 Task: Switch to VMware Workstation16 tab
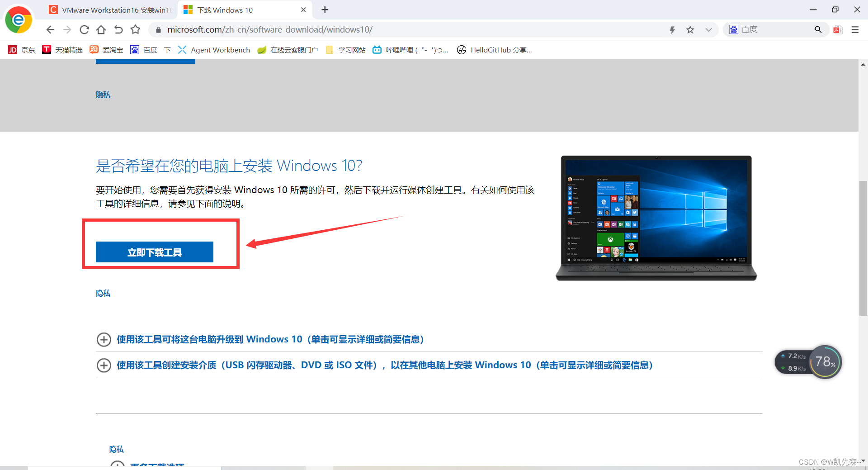click(111, 10)
